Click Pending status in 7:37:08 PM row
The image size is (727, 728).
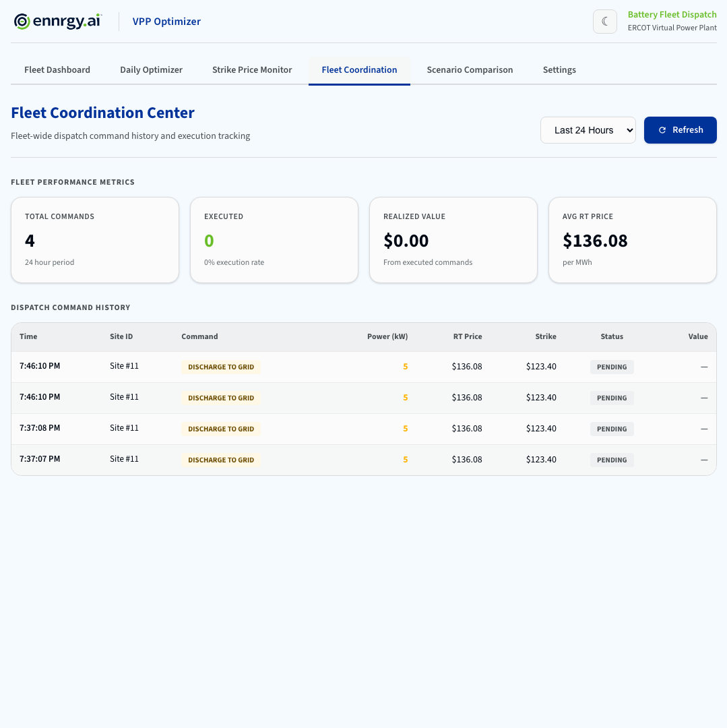point(612,429)
